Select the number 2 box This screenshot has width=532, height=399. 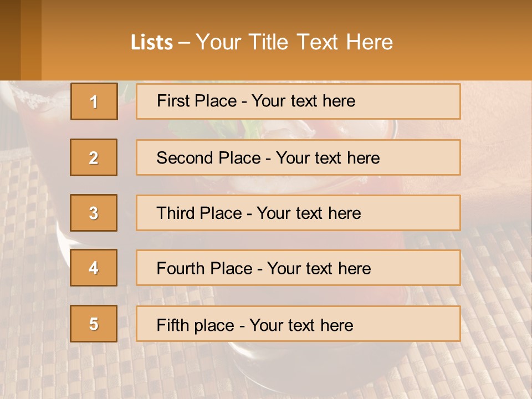pos(94,157)
